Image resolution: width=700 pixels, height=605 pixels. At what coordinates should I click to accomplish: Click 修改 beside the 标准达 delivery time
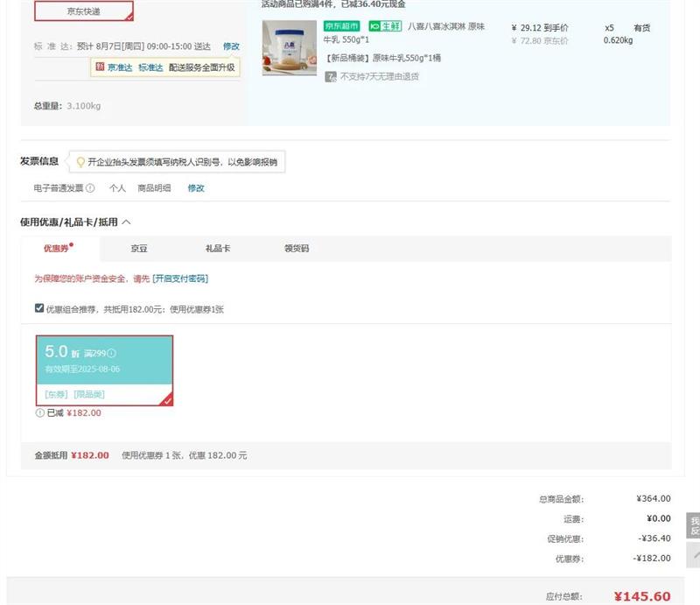point(231,46)
